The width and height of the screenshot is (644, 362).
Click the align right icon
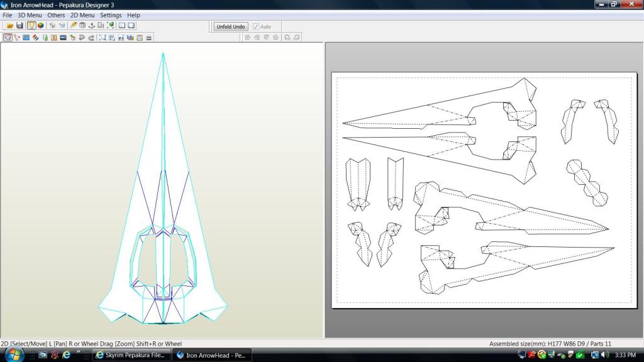(x=257, y=37)
